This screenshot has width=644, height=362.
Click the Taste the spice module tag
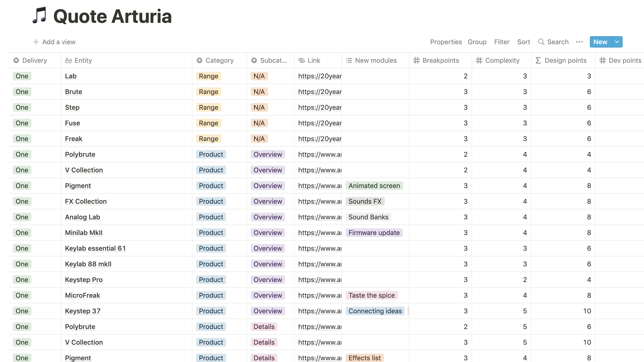(x=372, y=295)
